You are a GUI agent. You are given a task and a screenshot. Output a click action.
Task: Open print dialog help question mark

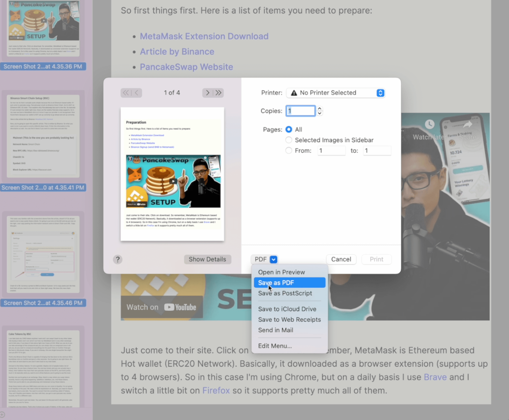coord(118,260)
